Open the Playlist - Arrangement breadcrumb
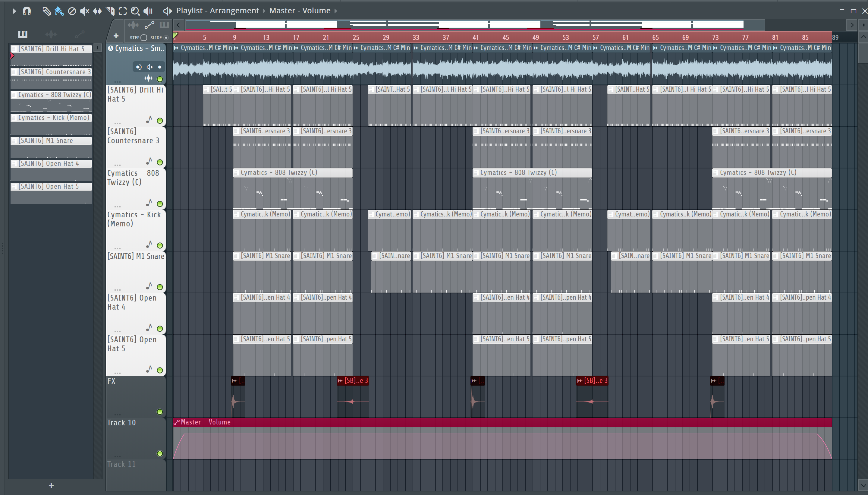The image size is (868, 495). (218, 11)
